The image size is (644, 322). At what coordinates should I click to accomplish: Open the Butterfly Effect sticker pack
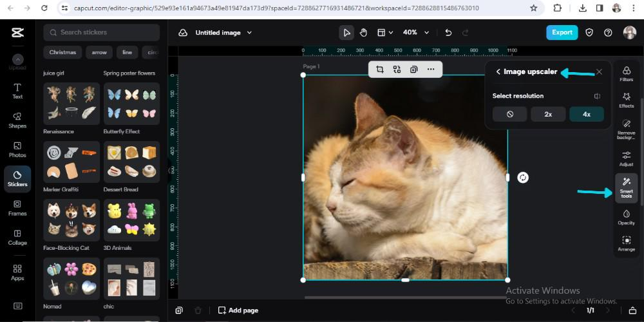(x=132, y=104)
